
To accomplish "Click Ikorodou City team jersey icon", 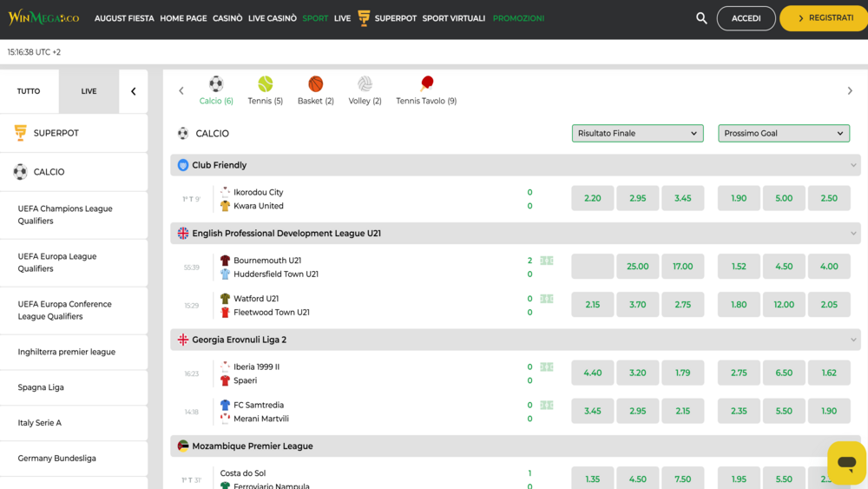I will tap(225, 192).
